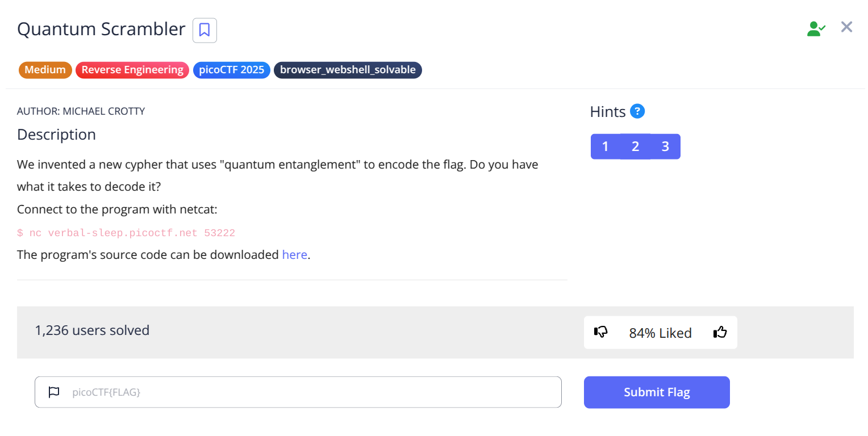Click the flag icon in input
Image resolution: width=868 pixels, height=436 pixels.
pos(54,392)
